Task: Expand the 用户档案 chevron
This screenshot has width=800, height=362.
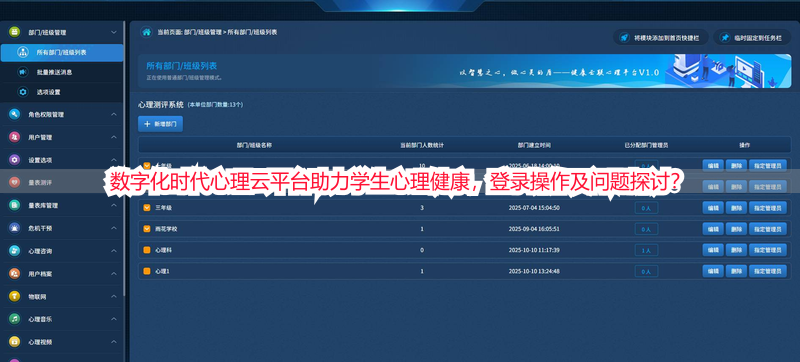Action: point(114,274)
